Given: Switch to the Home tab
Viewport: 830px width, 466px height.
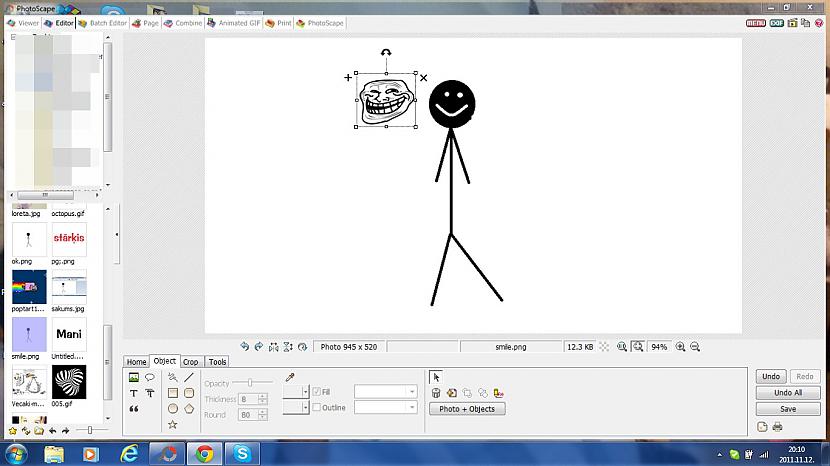Looking at the screenshot, I should coord(136,362).
